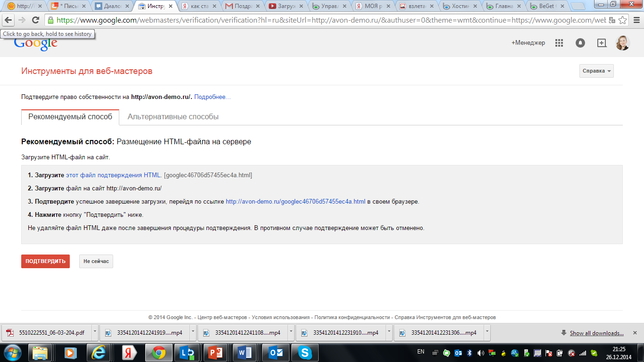Switch to the YouTube Загруз tab

point(286,7)
